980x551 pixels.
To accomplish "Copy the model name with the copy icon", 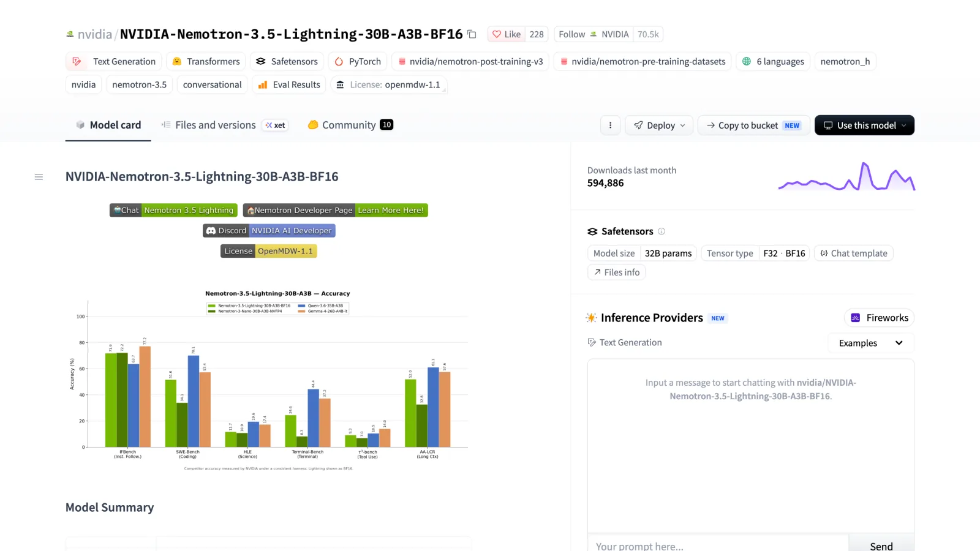I will [472, 34].
